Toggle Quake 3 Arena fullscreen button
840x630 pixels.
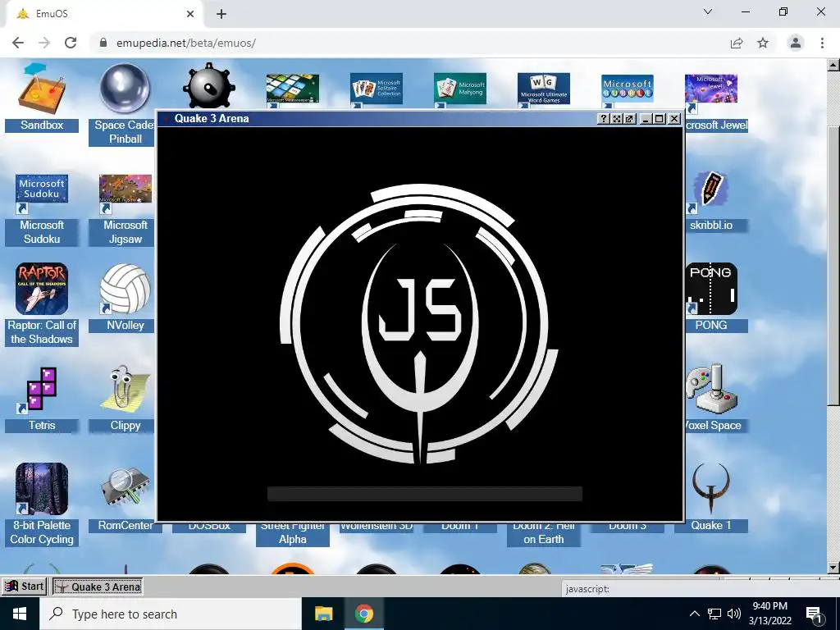[617, 119]
